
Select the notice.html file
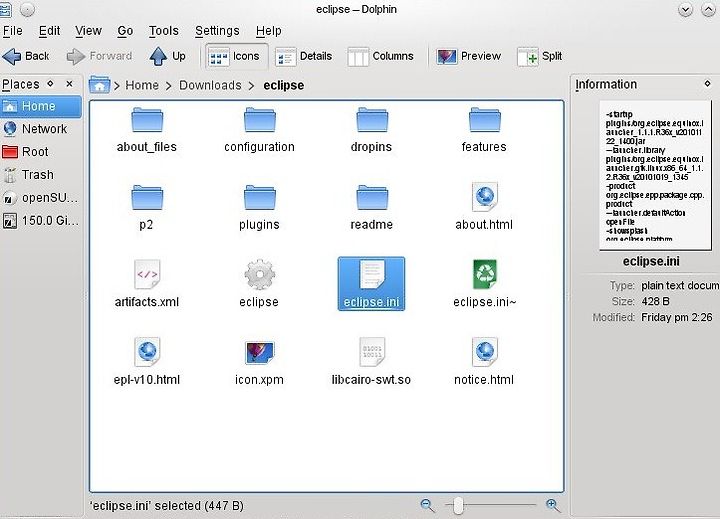[x=484, y=362]
